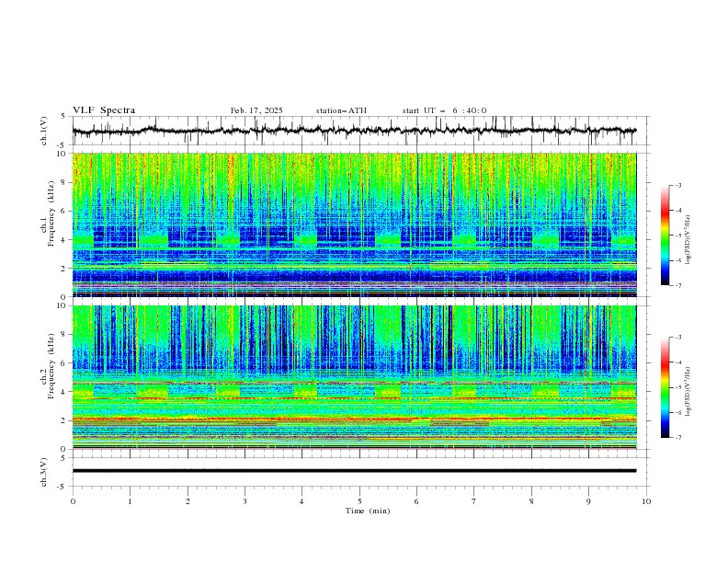Viewport: 728px width, 563px height.
Task: Click the ch.1 'Frequency (kHz)' axis label
Action: (51, 214)
